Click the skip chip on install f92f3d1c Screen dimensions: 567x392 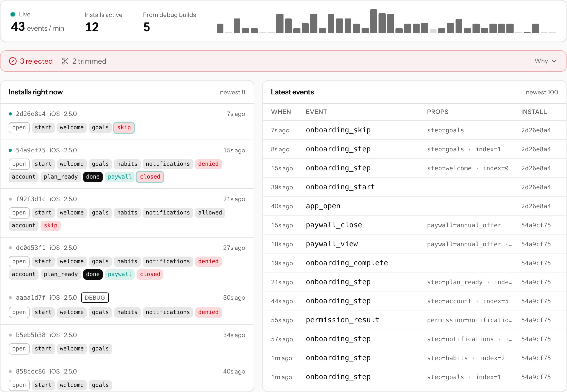click(51, 226)
